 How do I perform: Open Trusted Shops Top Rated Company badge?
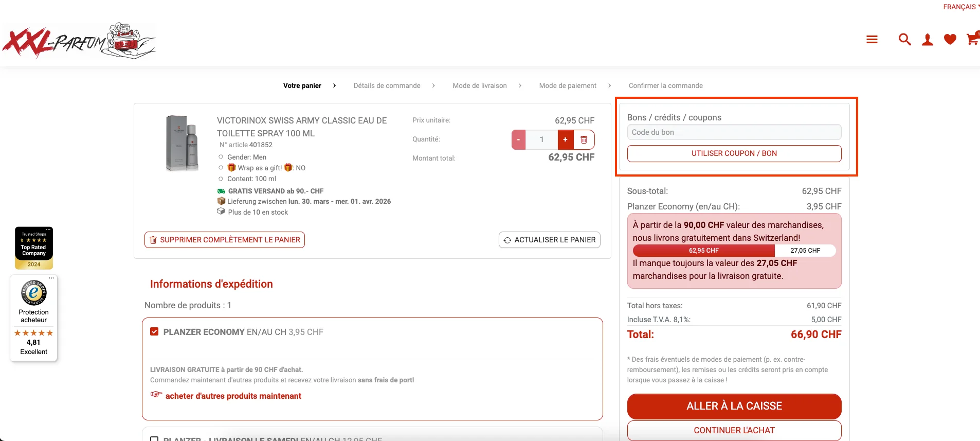tap(34, 248)
